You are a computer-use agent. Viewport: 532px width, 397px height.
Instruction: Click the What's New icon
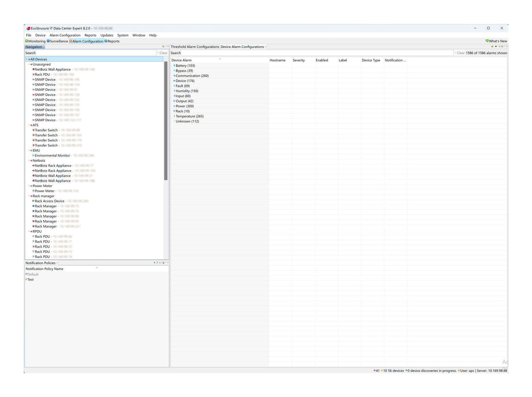[x=487, y=41]
